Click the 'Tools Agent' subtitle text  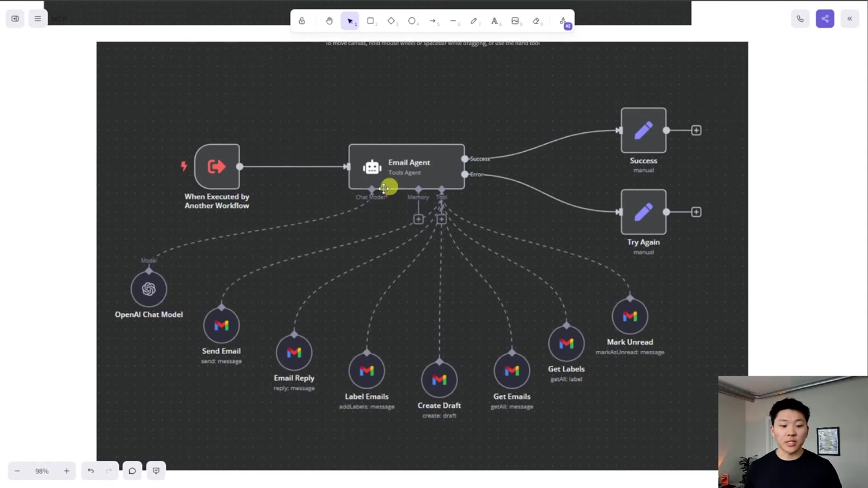(405, 173)
